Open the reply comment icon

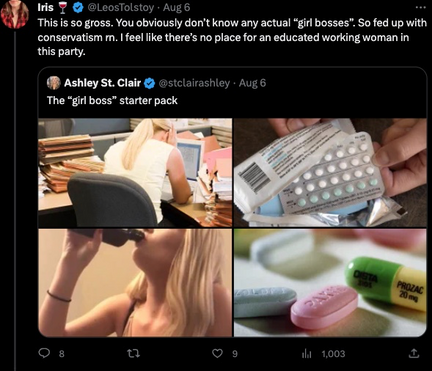tap(44, 353)
